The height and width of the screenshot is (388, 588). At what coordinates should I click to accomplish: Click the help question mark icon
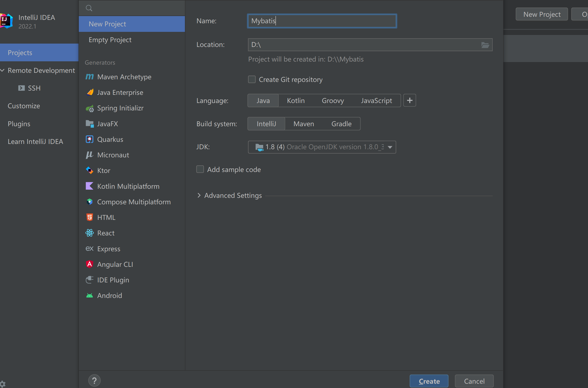click(x=94, y=381)
